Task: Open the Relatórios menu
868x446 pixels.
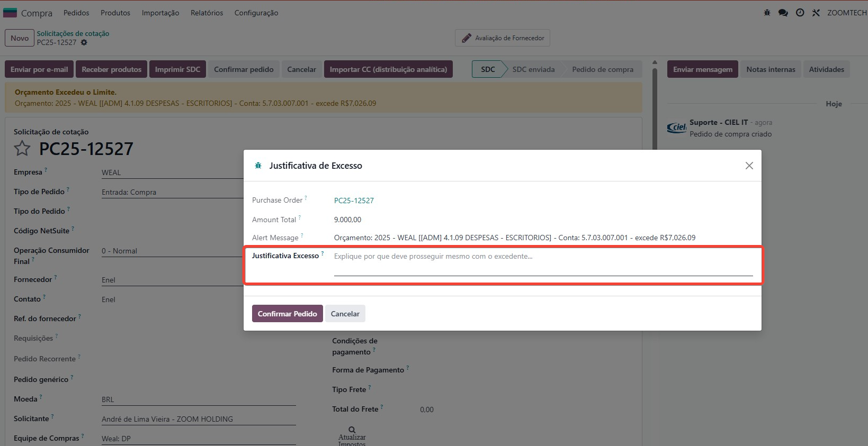Action: 207,13
